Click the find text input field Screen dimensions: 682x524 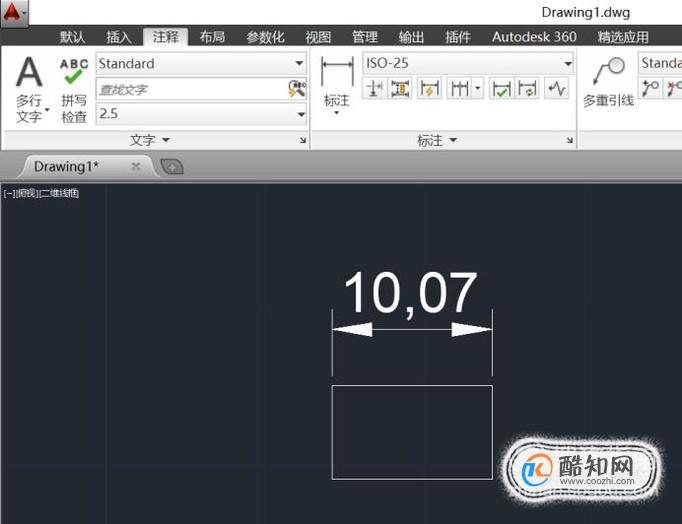(x=191, y=90)
